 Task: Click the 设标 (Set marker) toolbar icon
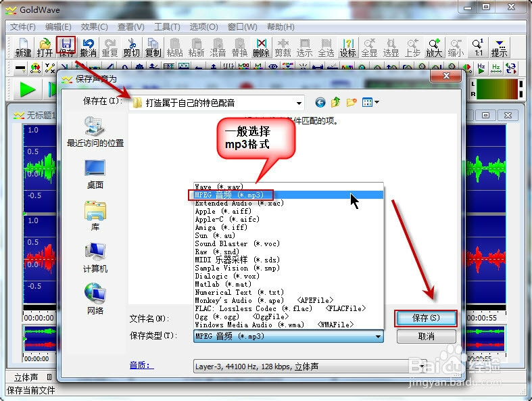coord(347,47)
